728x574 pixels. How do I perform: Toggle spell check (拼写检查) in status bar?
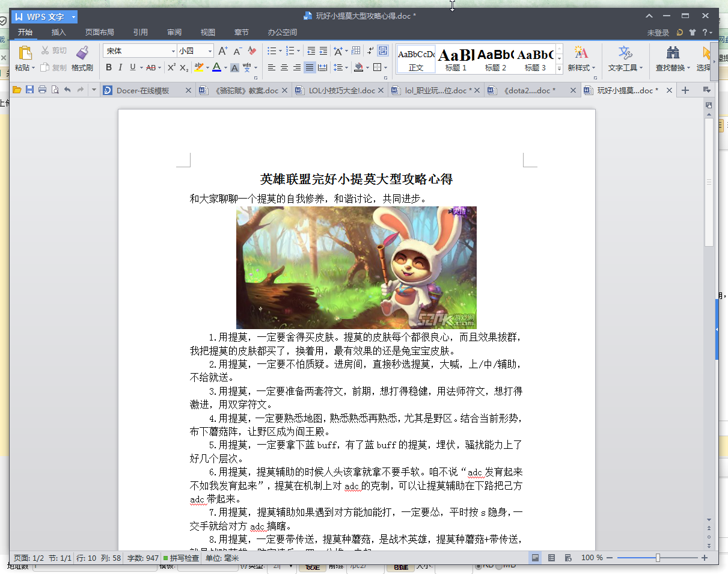182,558
